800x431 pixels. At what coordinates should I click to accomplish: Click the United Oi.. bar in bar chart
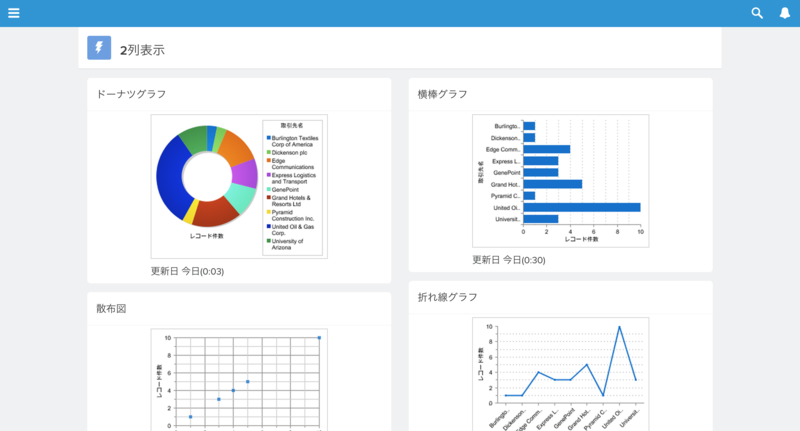tap(582, 207)
